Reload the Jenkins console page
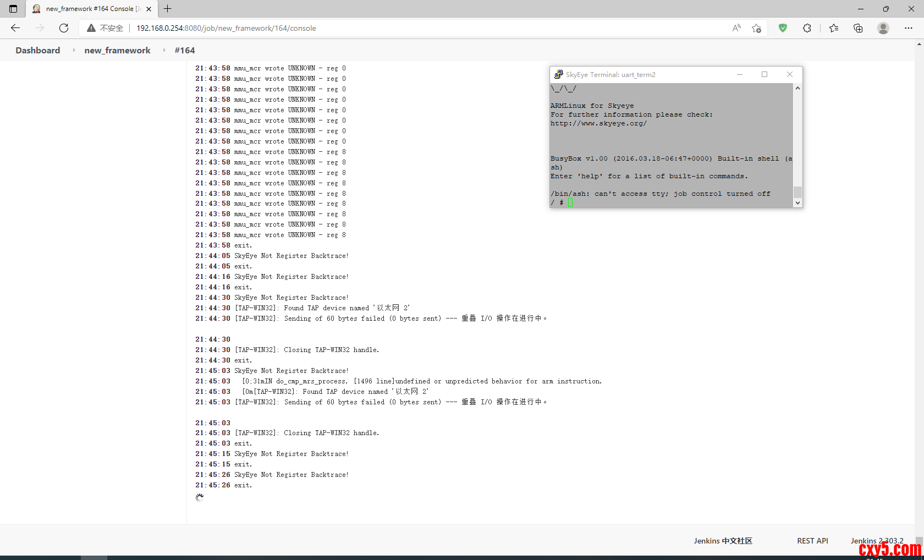 coord(64,28)
